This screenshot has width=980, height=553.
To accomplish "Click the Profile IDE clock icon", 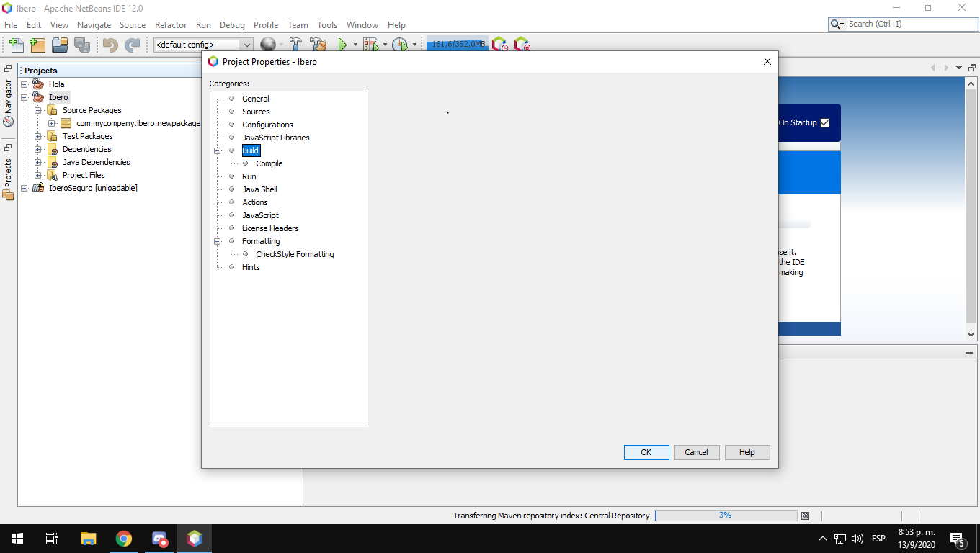I will pos(500,45).
